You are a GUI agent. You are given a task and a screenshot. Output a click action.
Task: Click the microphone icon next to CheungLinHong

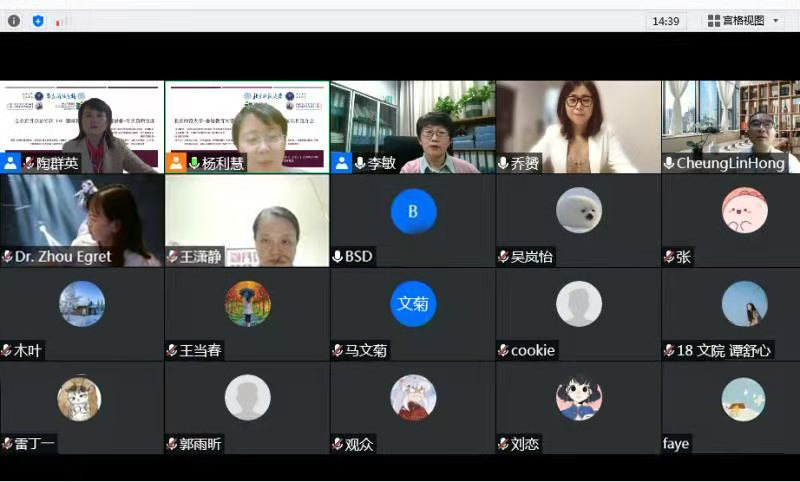click(x=668, y=163)
